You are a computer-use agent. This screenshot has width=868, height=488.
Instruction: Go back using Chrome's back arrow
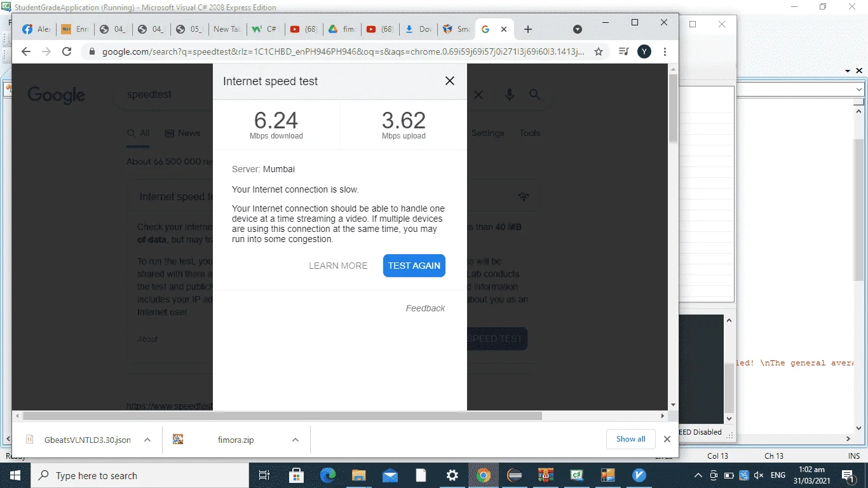[26, 51]
